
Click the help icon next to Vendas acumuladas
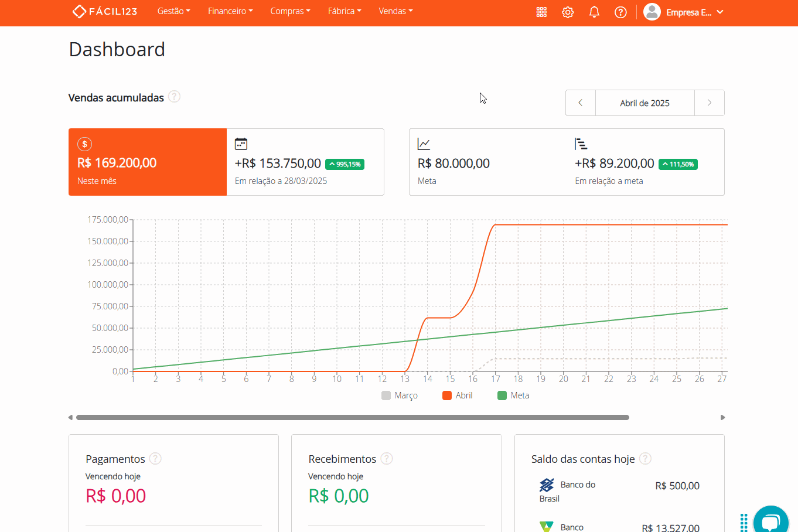[174, 97]
